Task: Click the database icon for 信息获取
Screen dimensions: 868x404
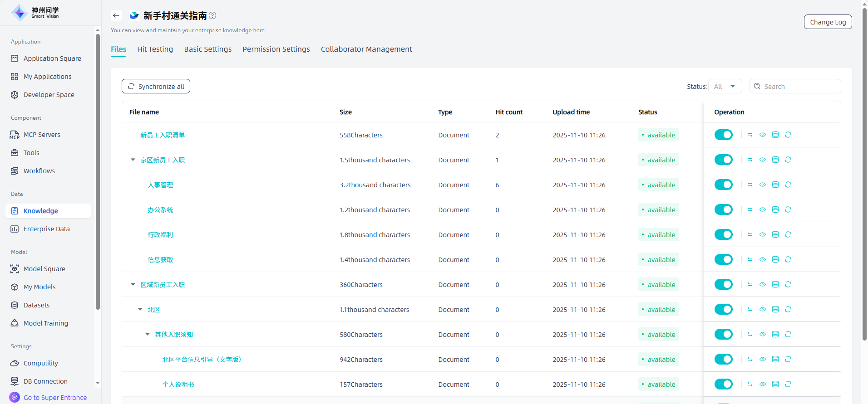Action: pos(775,259)
